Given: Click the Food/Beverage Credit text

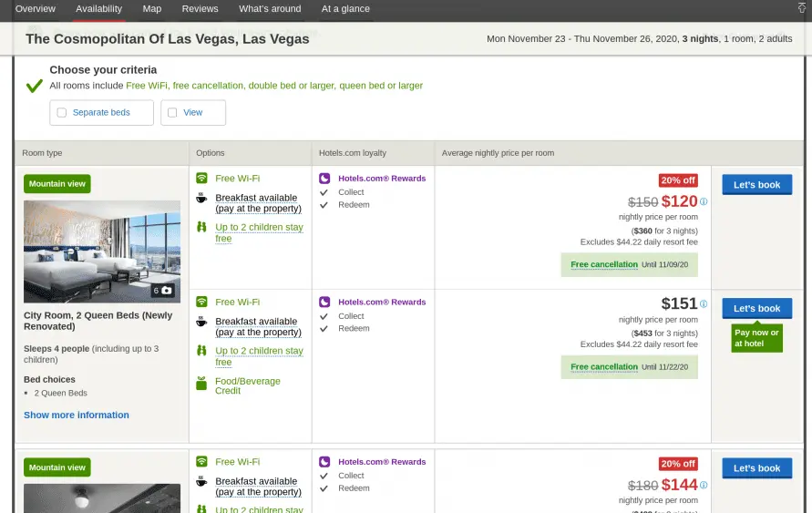Looking at the screenshot, I should [x=248, y=385].
